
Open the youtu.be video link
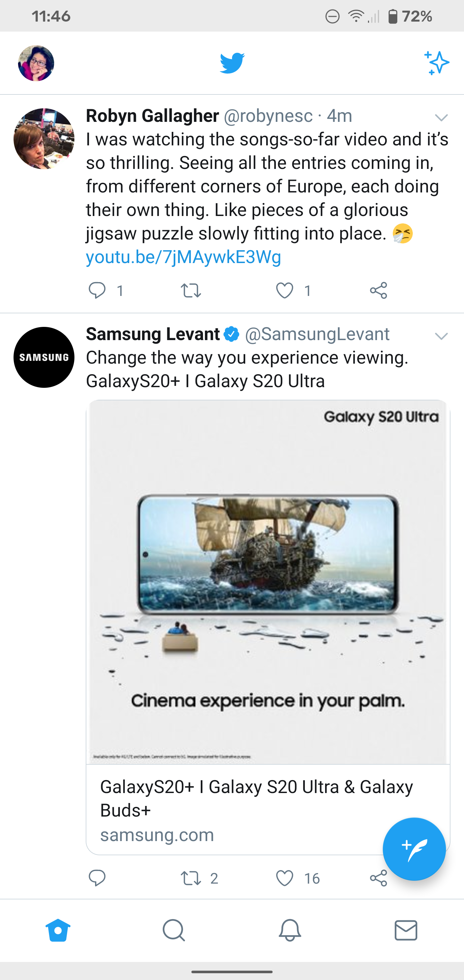183,257
